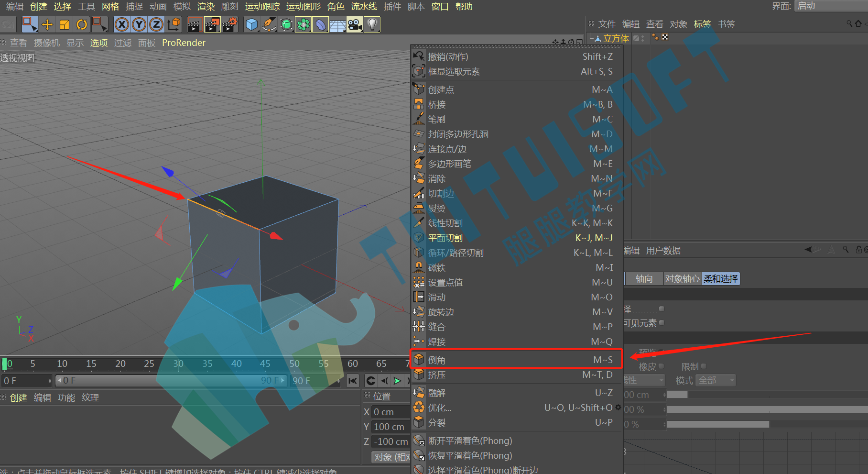
Task: Choose 挤压 (Extrude) from context menu
Action: click(516, 375)
